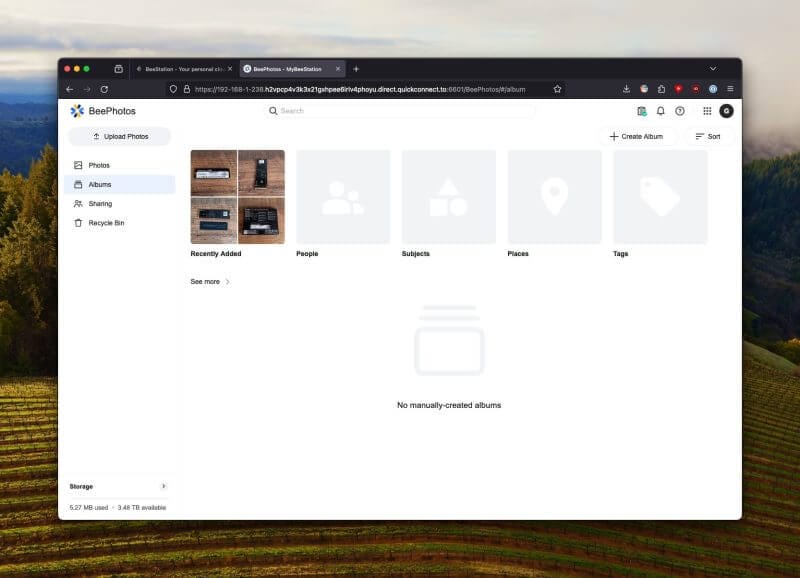Image resolution: width=800 pixels, height=578 pixels.
Task: Open the Recently Added album thumbnail
Action: (x=237, y=197)
